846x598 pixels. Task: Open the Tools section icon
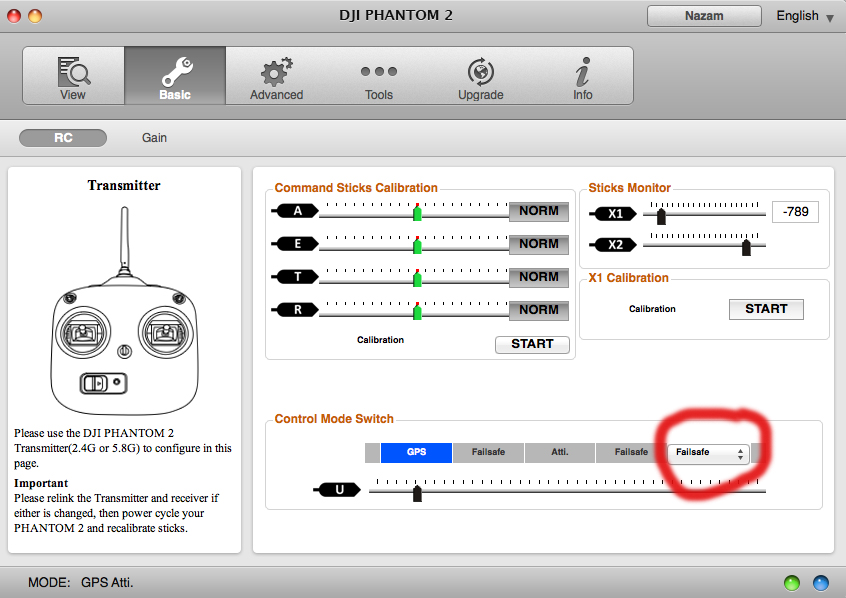coord(379,76)
